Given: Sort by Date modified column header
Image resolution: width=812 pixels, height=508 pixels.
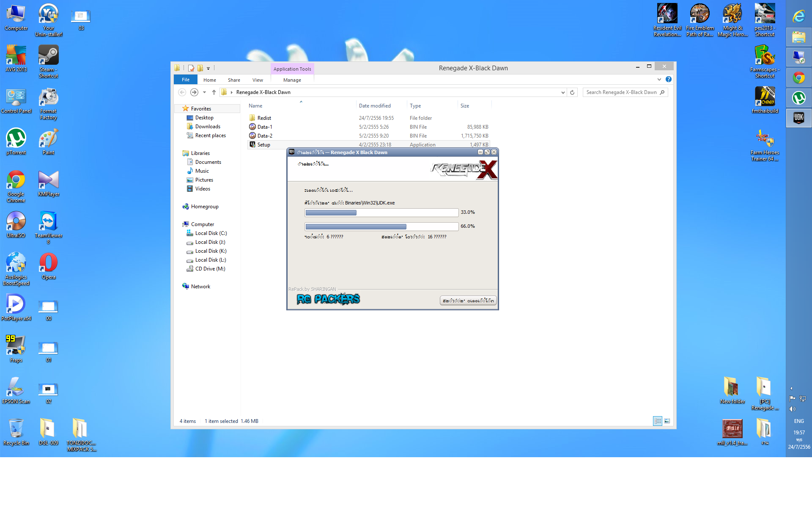Looking at the screenshot, I should (375, 106).
